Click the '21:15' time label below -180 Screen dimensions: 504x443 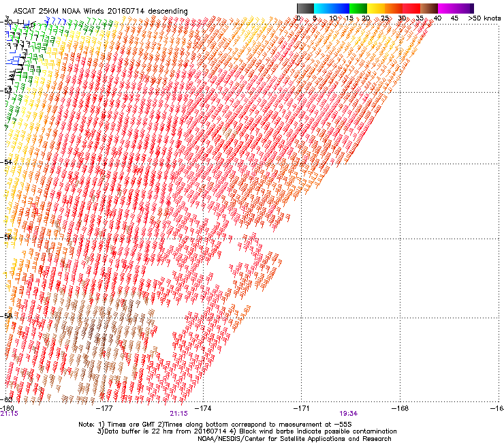[10, 414]
